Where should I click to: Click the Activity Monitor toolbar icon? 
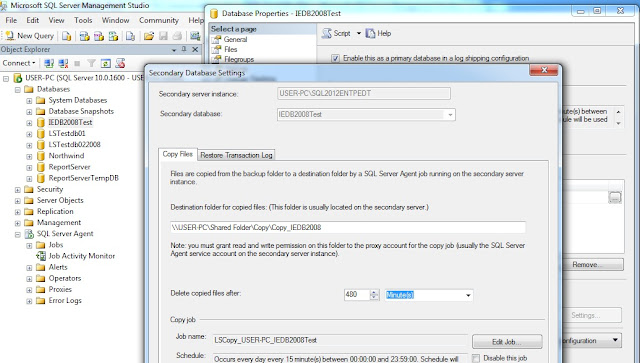coord(195,36)
